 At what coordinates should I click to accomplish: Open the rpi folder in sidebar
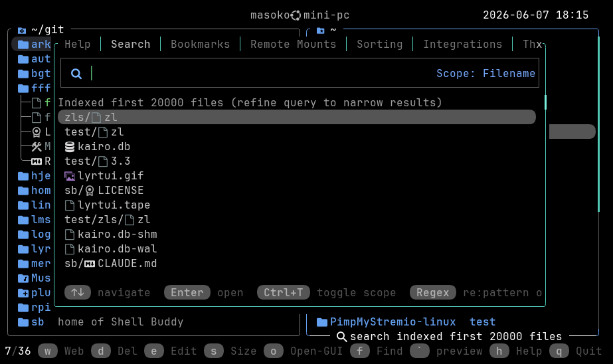click(x=35, y=308)
